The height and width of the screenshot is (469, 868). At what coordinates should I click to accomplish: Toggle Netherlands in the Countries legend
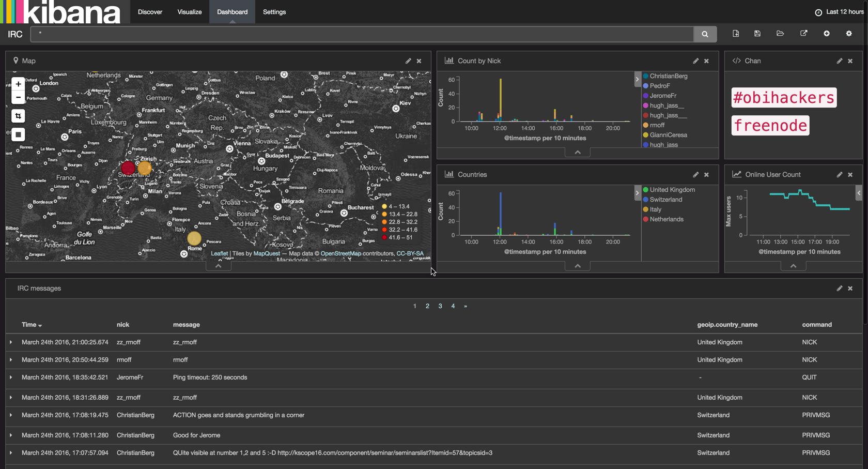pyautogui.click(x=665, y=219)
